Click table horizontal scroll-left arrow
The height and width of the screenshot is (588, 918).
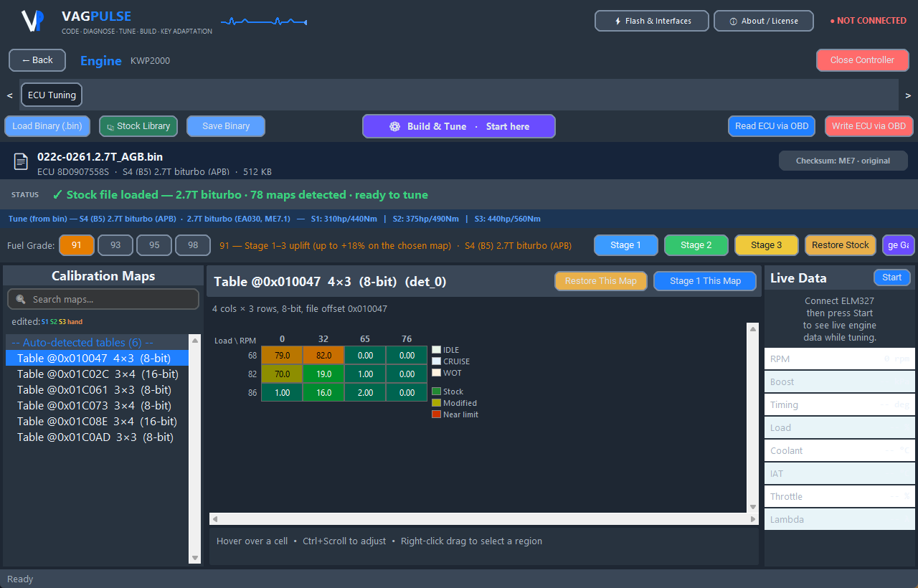[215, 518]
